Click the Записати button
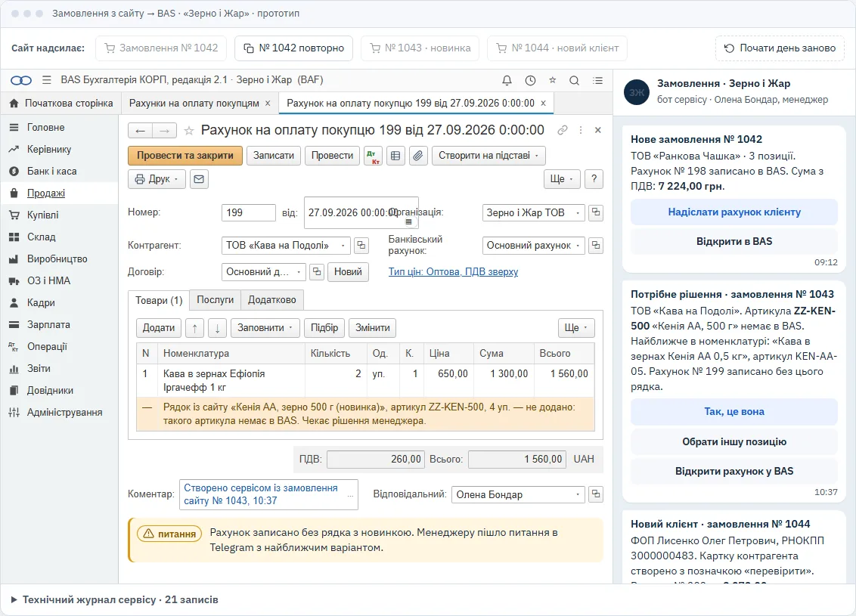 tap(274, 156)
